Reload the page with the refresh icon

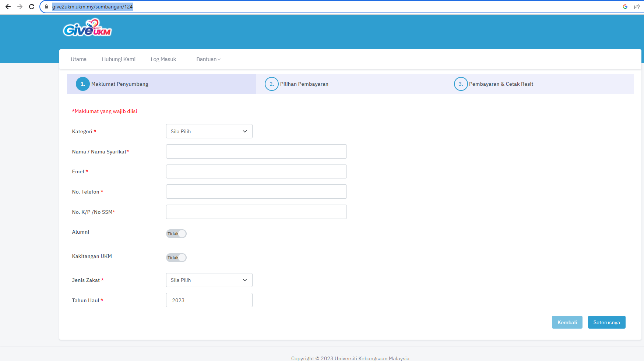32,7
